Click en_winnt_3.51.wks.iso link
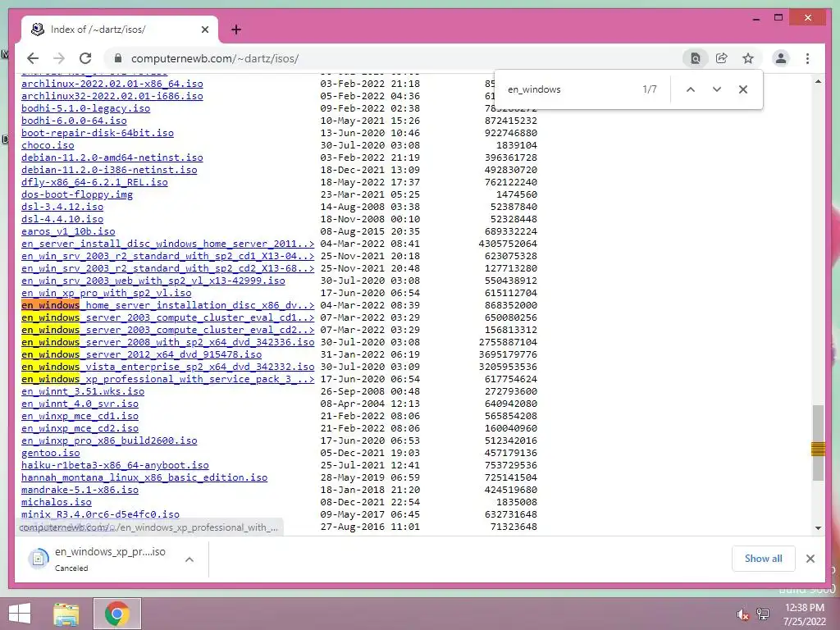This screenshot has height=630, width=840. tap(83, 391)
